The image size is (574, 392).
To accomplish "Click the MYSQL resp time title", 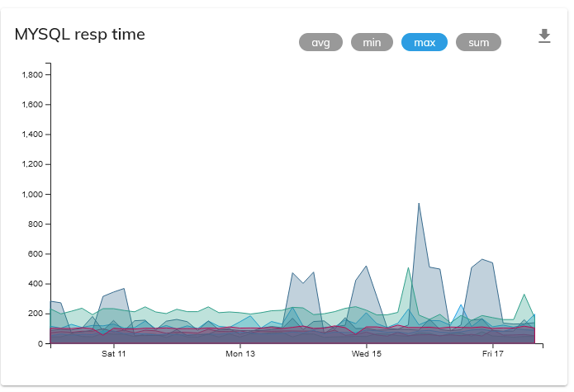I will [80, 34].
